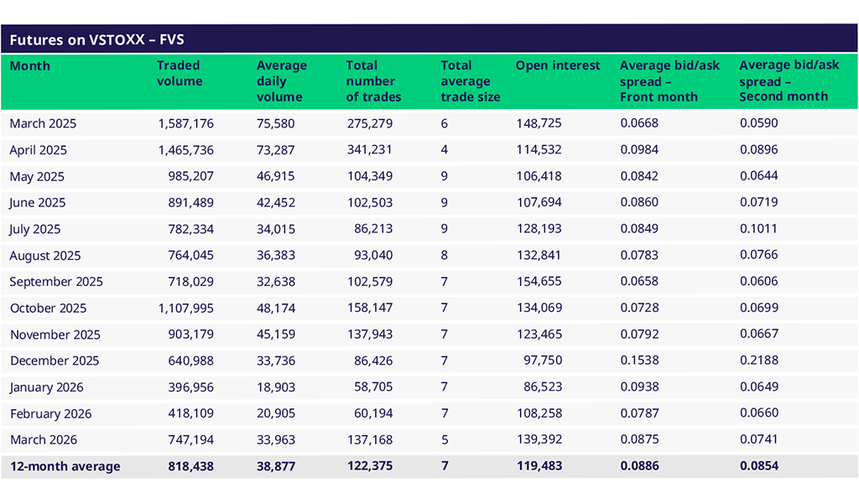Select the 'Total average trade size' header
The height and width of the screenshot is (504, 859).
[x=470, y=81]
